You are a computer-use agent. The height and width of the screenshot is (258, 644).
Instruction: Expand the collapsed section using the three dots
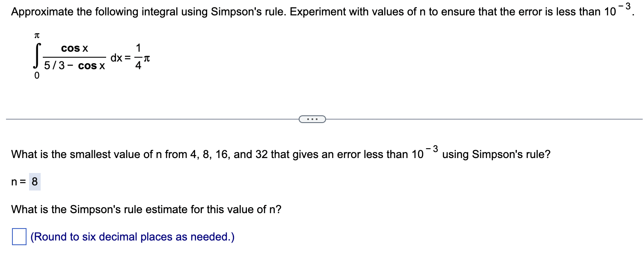click(312, 119)
